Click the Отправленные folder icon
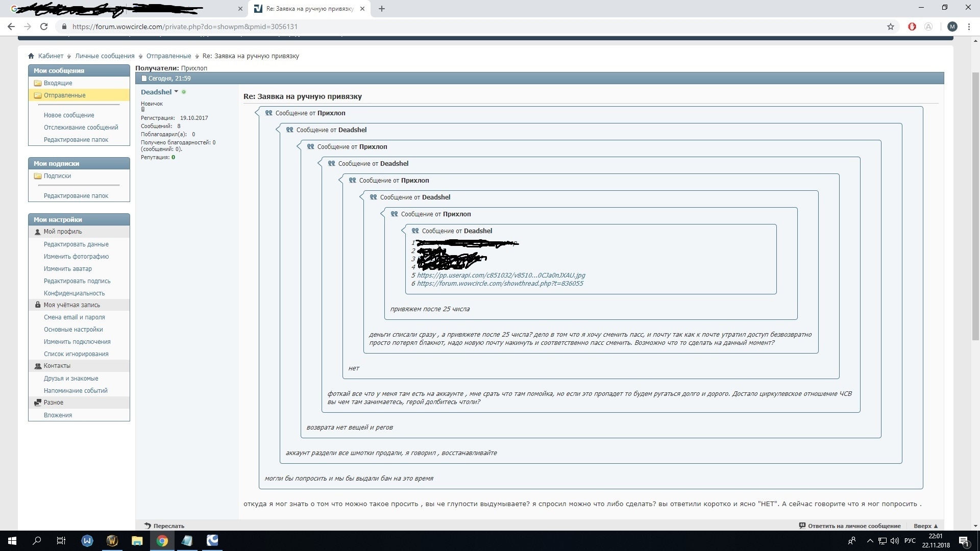The image size is (980, 551). [38, 95]
